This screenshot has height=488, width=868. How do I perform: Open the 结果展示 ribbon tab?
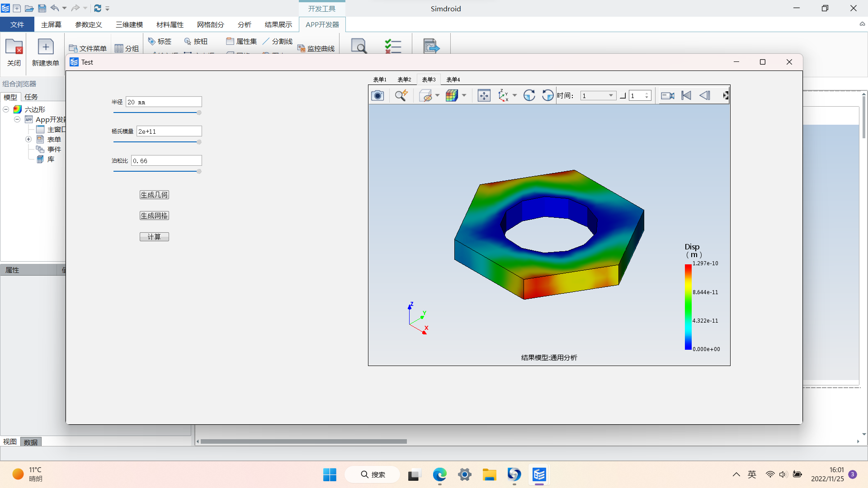[x=278, y=24]
